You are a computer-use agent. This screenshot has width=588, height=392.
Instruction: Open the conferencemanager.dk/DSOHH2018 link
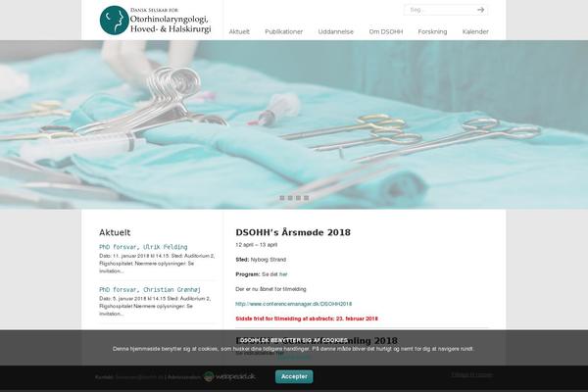(x=294, y=304)
